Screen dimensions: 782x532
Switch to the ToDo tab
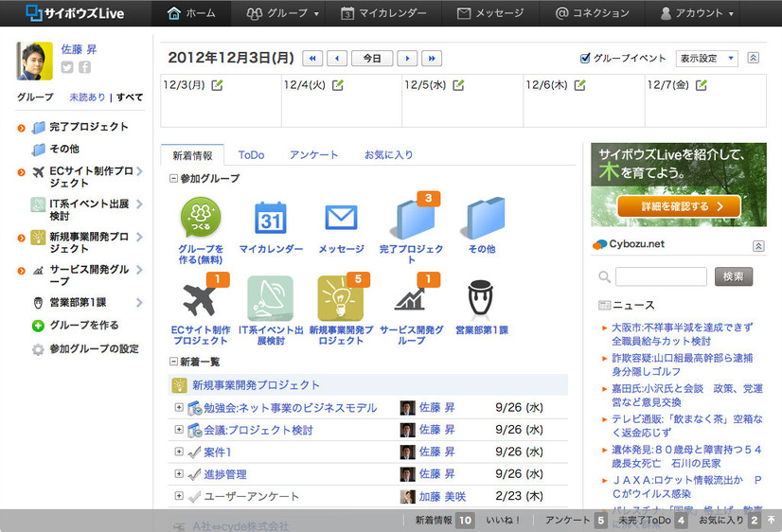[x=251, y=155]
